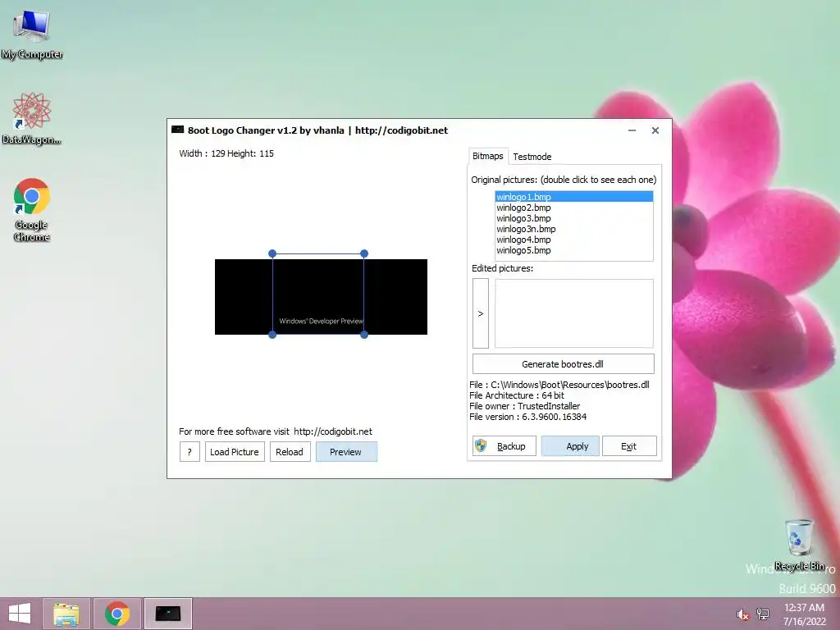Click the Preview button
This screenshot has width=840, height=630.
coord(346,452)
